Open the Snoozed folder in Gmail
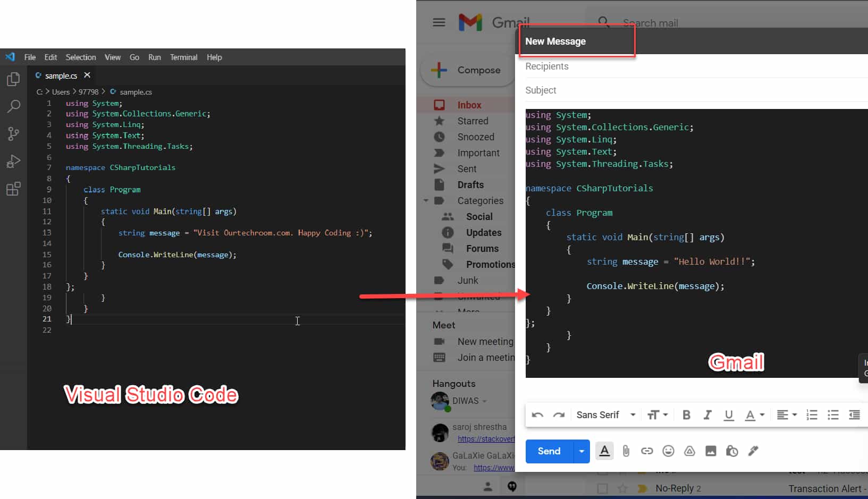 (476, 137)
